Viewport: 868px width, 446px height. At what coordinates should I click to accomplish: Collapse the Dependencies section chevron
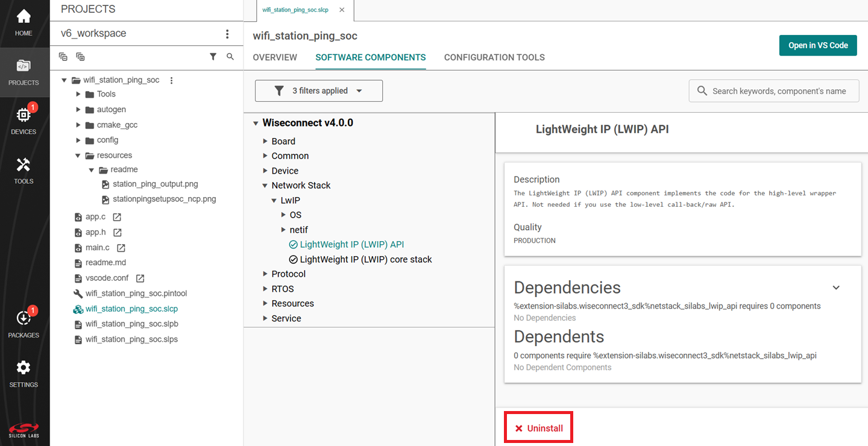pos(836,287)
